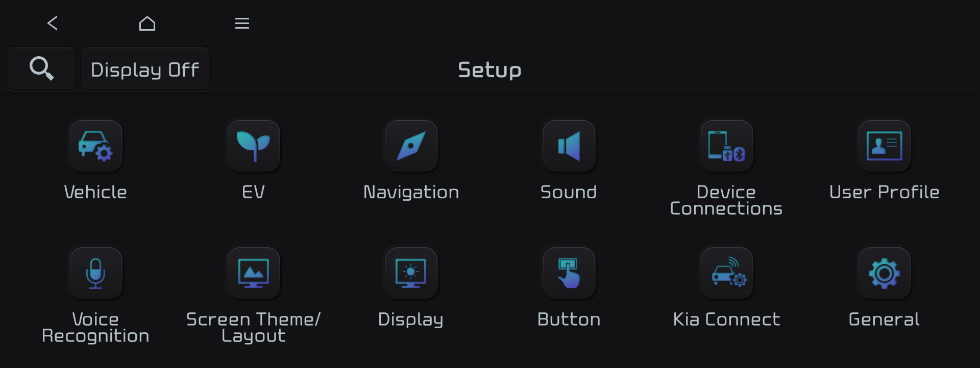Open the Vehicle settings icon
Screen dimensions: 980x368
click(x=95, y=146)
